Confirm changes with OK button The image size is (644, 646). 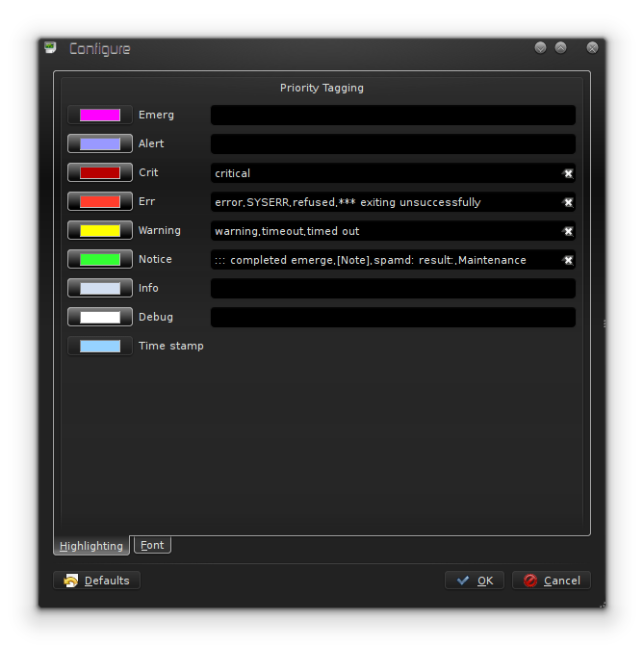475,581
